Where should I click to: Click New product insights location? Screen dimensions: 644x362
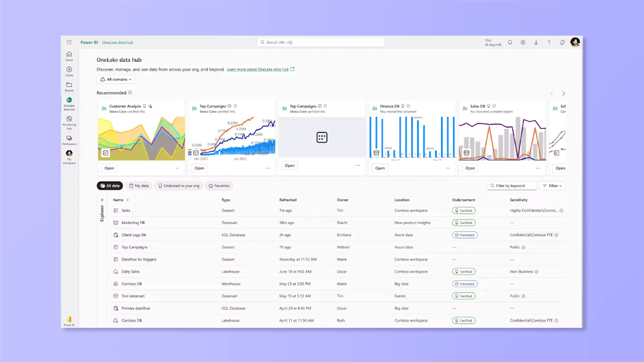tap(412, 223)
